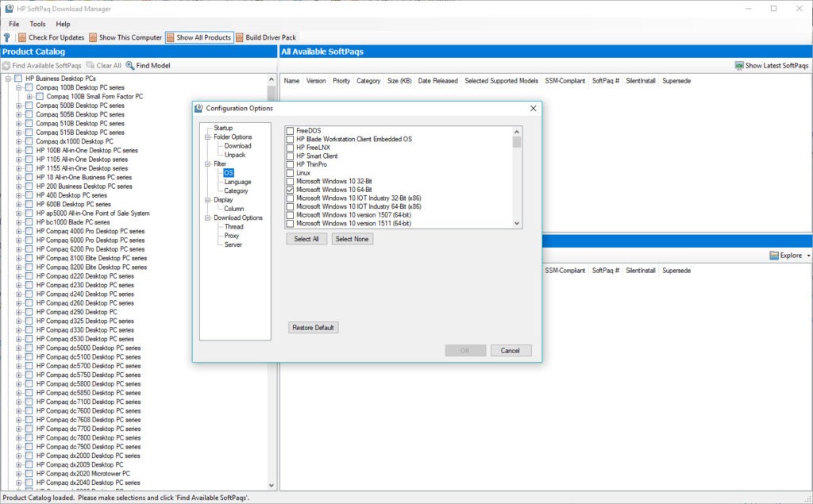Check Compaq 100B Small Form Factor PC

coord(40,97)
